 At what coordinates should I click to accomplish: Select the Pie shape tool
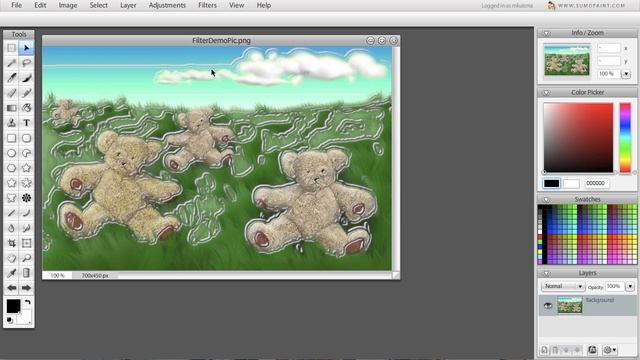(x=27, y=153)
